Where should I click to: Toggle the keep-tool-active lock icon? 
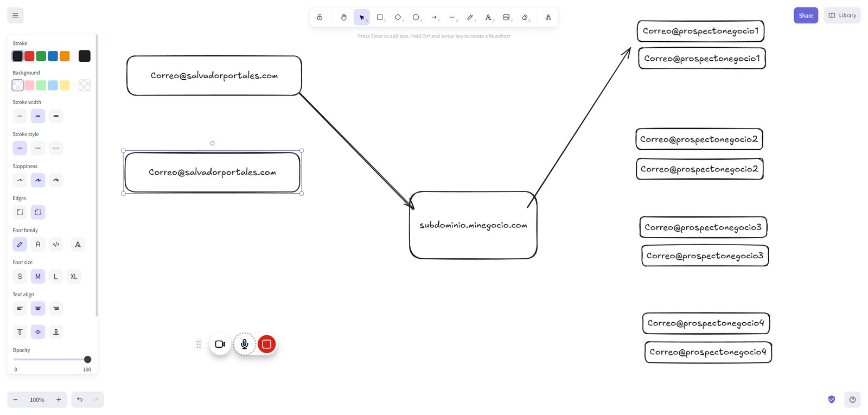pyautogui.click(x=320, y=17)
